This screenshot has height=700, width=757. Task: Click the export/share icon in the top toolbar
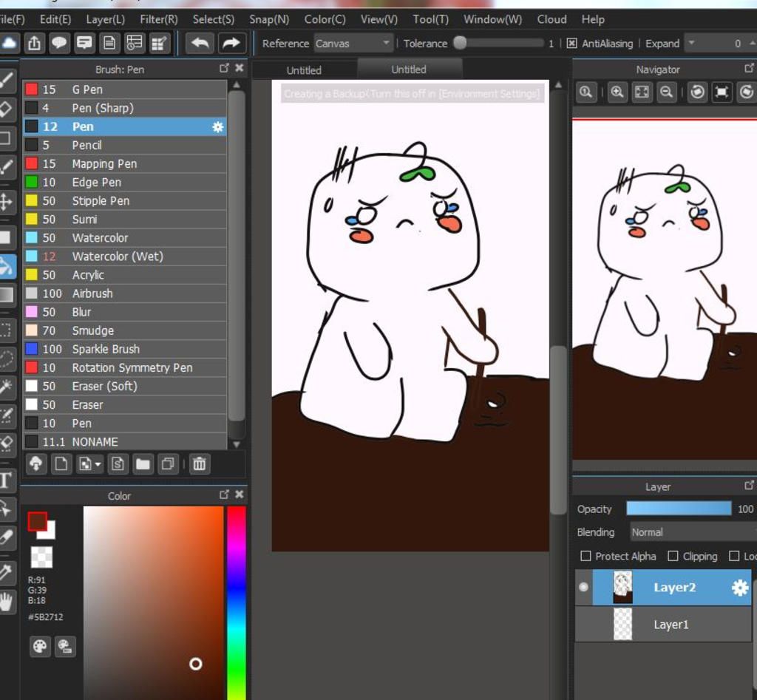(x=34, y=44)
